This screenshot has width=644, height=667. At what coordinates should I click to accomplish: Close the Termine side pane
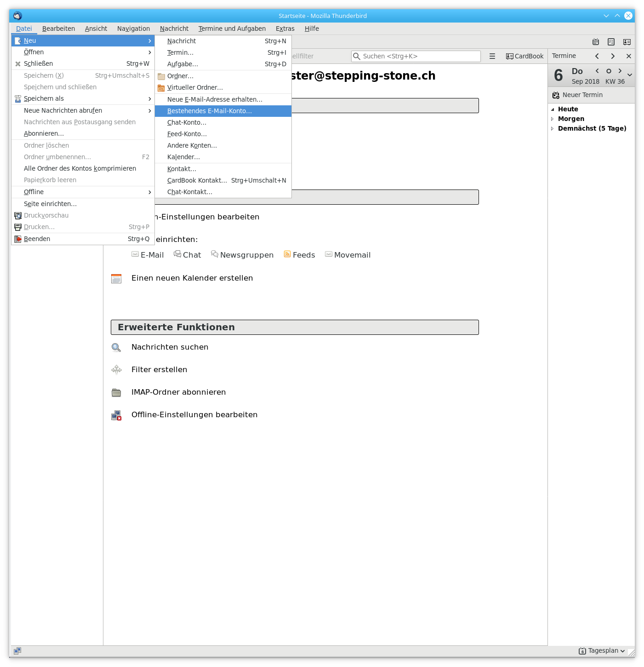click(x=628, y=56)
